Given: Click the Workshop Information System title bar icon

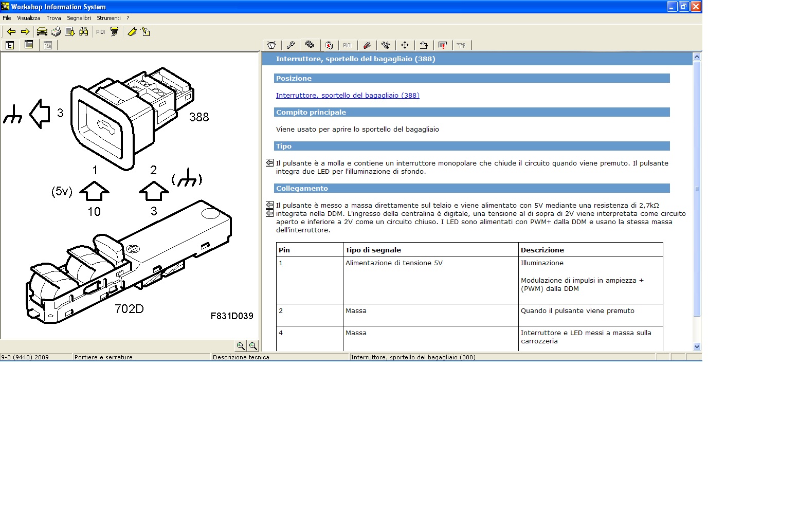Looking at the screenshot, I should click(5, 6).
